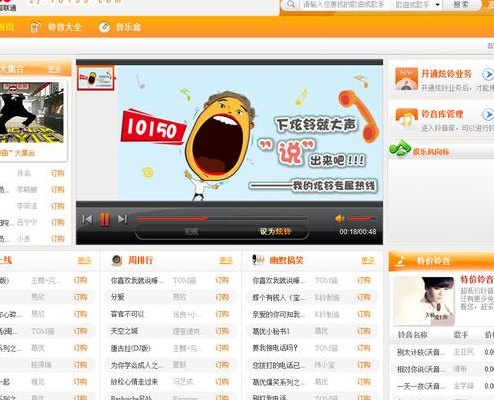Click 设为炫铃 to set as ringtone

[x=275, y=231]
